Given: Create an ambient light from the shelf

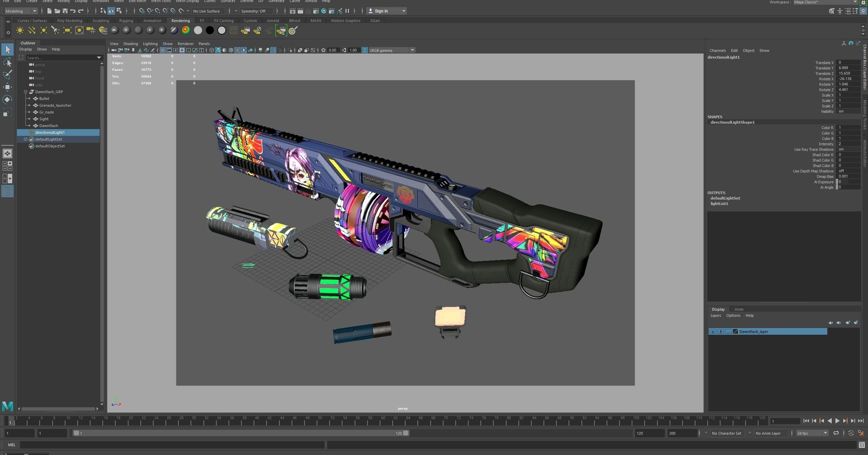Looking at the screenshot, I should pyautogui.click(x=20, y=30).
